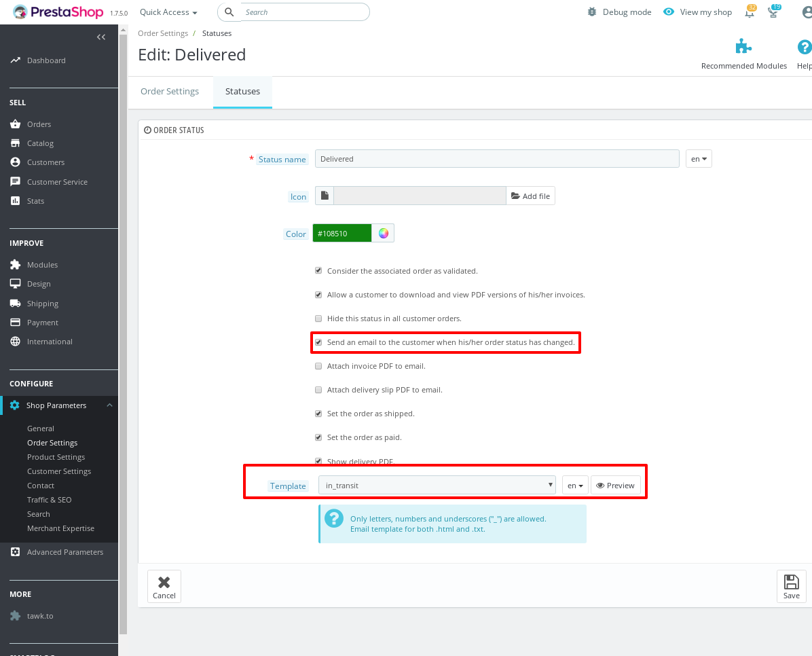This screenshot has width=812, height=656.
Task: Click the View my shop link
Action: 705,12
